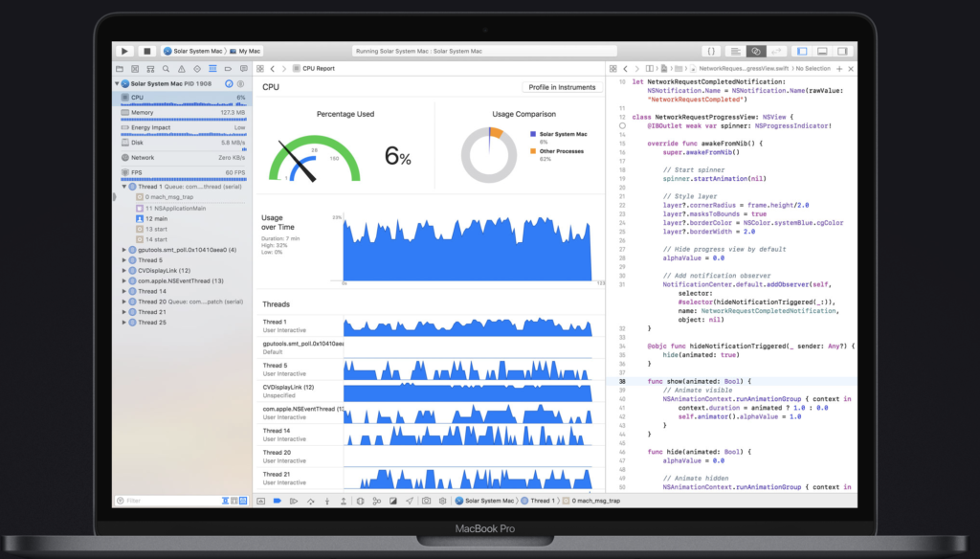Open the Find navigator magnifier icon
Viewport: 980px width, 559px height.
click(x=167, y=69)
